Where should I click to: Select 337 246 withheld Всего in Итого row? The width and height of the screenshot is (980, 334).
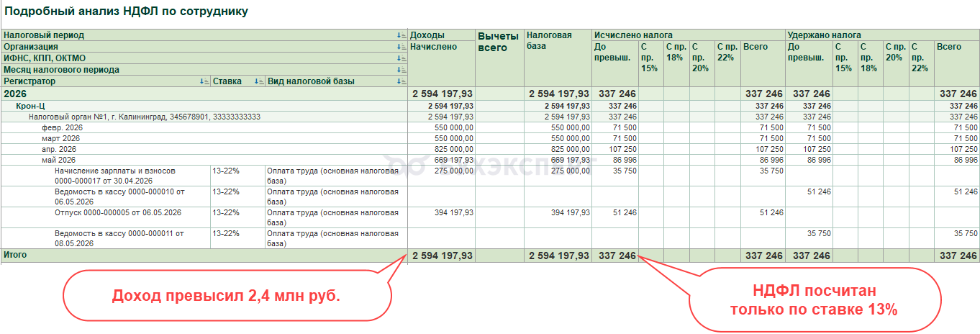coord(958,256)
